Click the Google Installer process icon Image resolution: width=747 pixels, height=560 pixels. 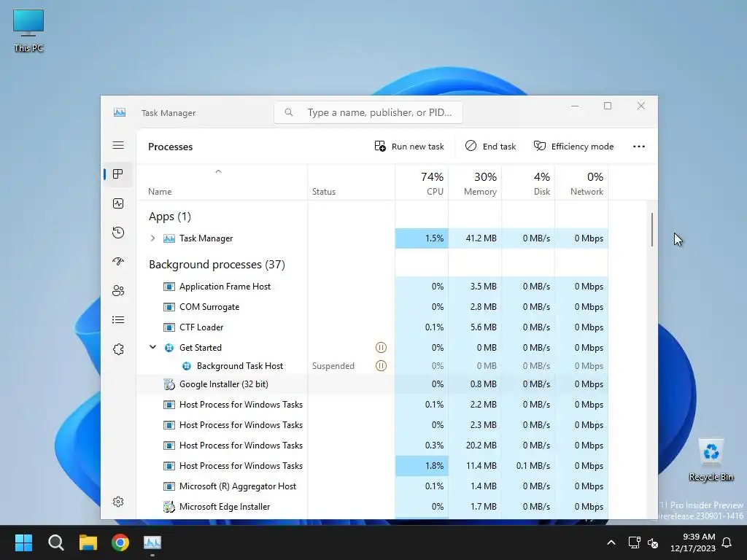click(x=169, y=384)
